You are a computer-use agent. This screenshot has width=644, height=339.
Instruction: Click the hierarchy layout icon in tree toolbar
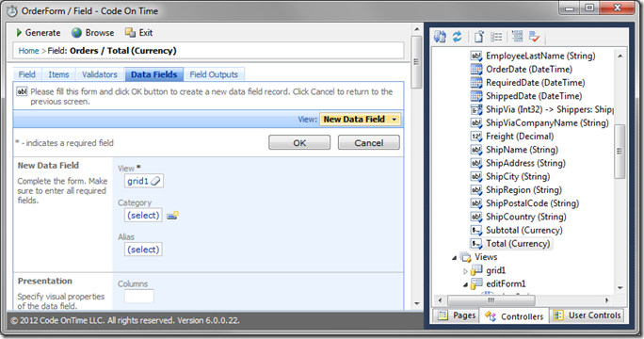point(518,37)
